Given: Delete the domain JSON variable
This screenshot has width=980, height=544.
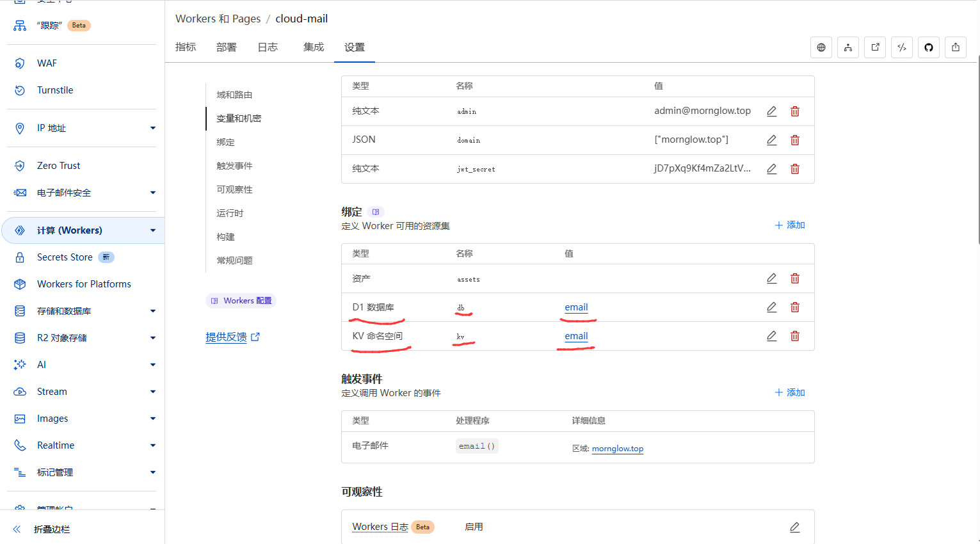Looking at the screenshot, I should coord(795,140).
